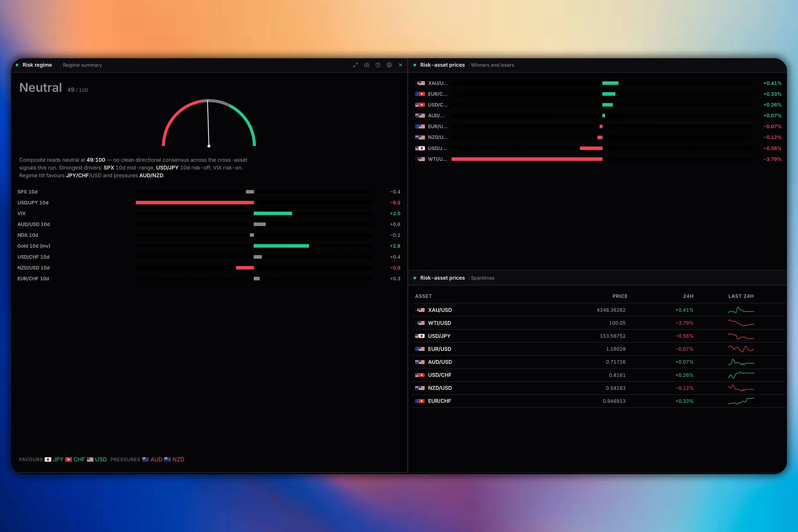798x532 pixels.
Task: Click the SPX 10d driver label
Action: [x=28, y=192]
